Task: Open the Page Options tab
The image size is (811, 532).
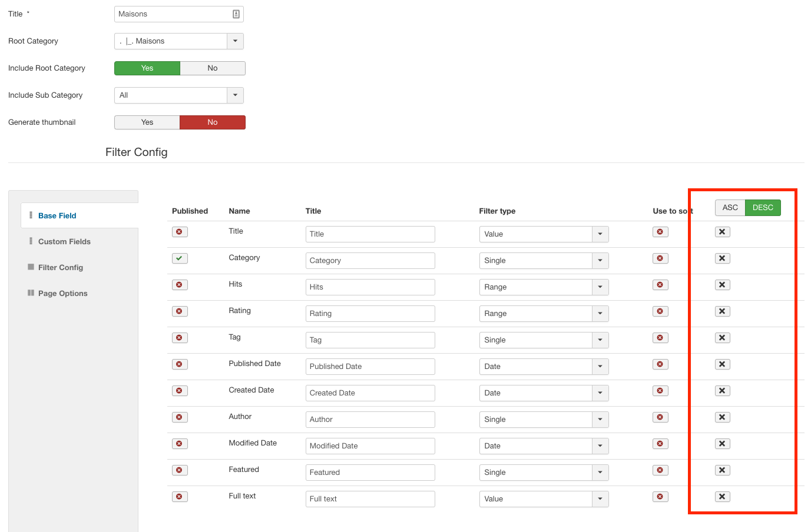Action: click(62, 294)
